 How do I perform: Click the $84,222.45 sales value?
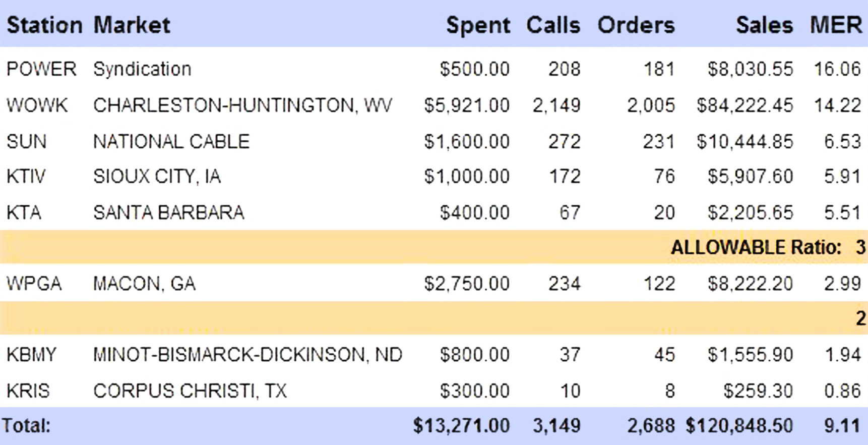[745, 105]
